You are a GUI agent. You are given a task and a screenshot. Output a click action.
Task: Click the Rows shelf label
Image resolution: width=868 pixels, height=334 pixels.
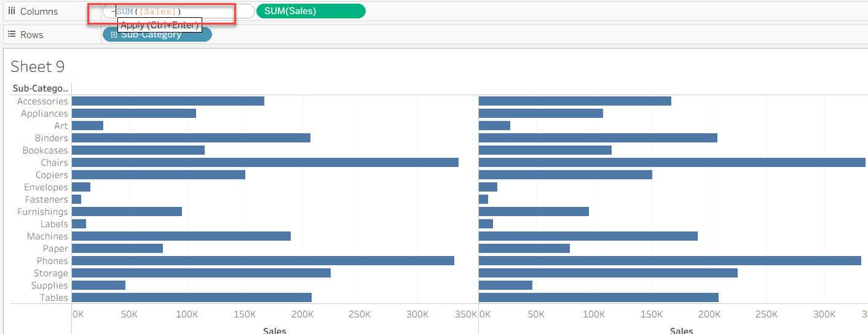pyautogui.click(x=32, y=34)
